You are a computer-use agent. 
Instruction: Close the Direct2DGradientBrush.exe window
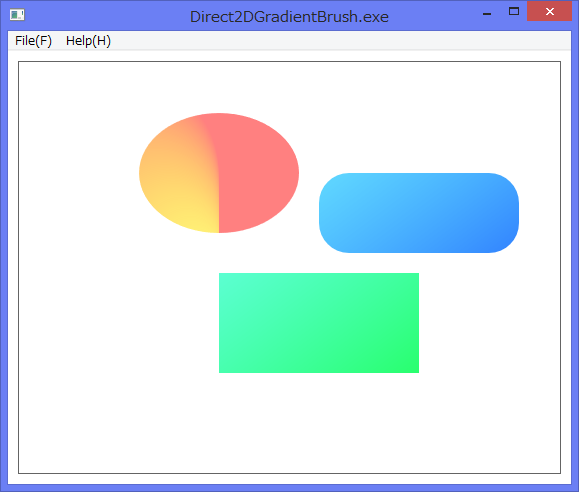click(x=549, y=11)
